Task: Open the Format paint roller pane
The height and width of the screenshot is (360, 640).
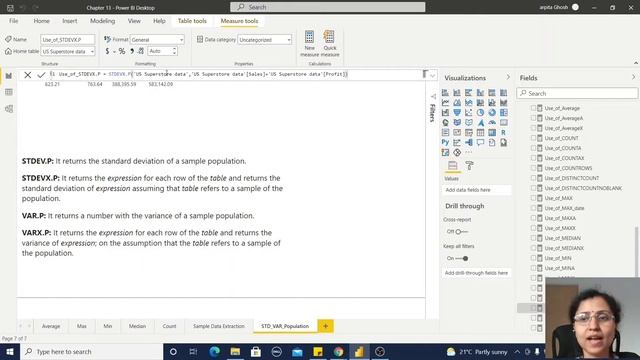Action: pos(469,165)
